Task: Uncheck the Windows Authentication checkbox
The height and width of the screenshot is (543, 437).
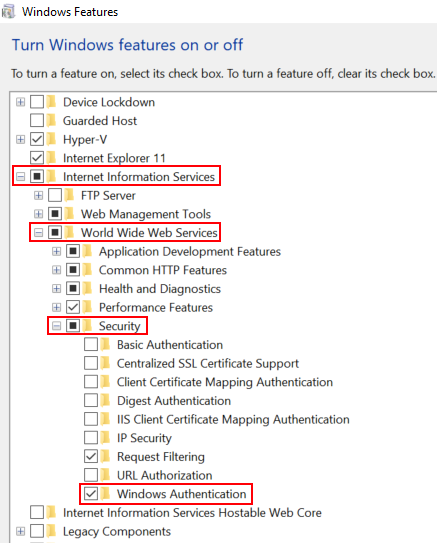Action: [x=91, y=494]
